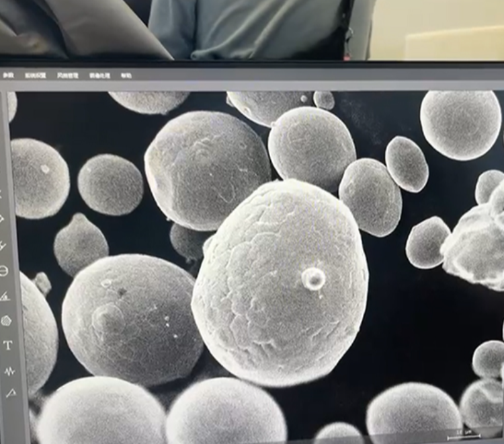Select the diamond shape tool in left toolbar
504x444 pixels.
tap(1, 219)
